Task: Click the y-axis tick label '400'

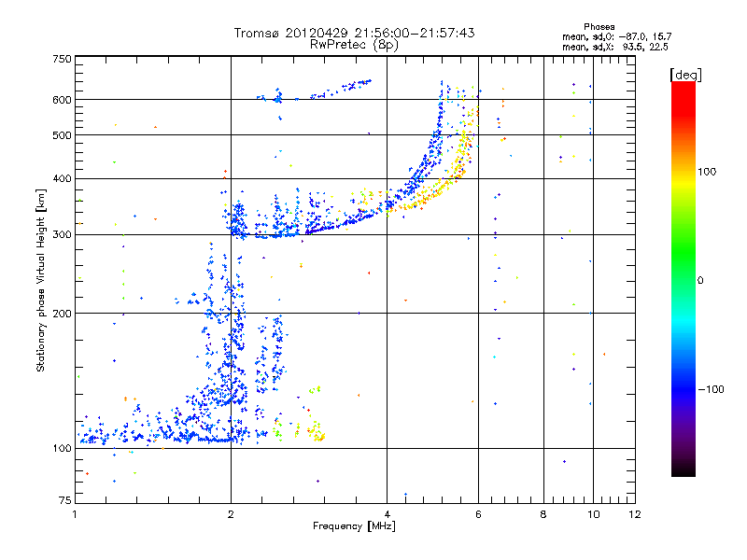Action: [x=63, y=178]
